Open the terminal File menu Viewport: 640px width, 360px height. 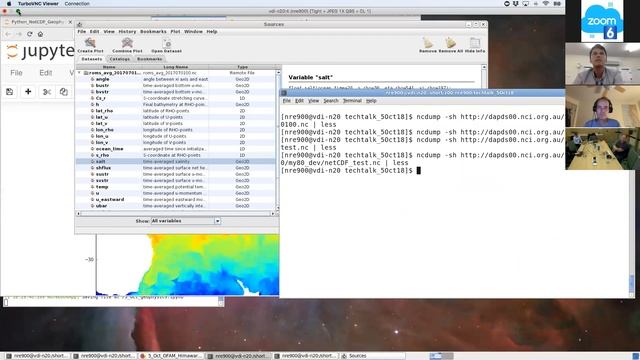287,101
